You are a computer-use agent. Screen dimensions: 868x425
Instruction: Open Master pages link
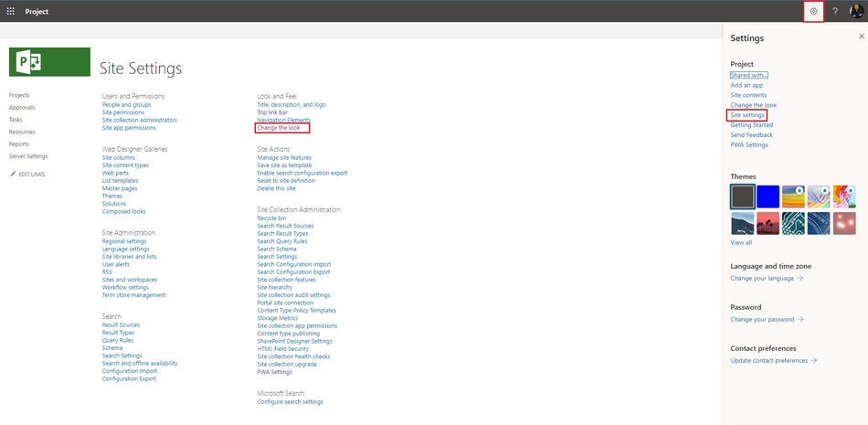(x=120, y=189)
